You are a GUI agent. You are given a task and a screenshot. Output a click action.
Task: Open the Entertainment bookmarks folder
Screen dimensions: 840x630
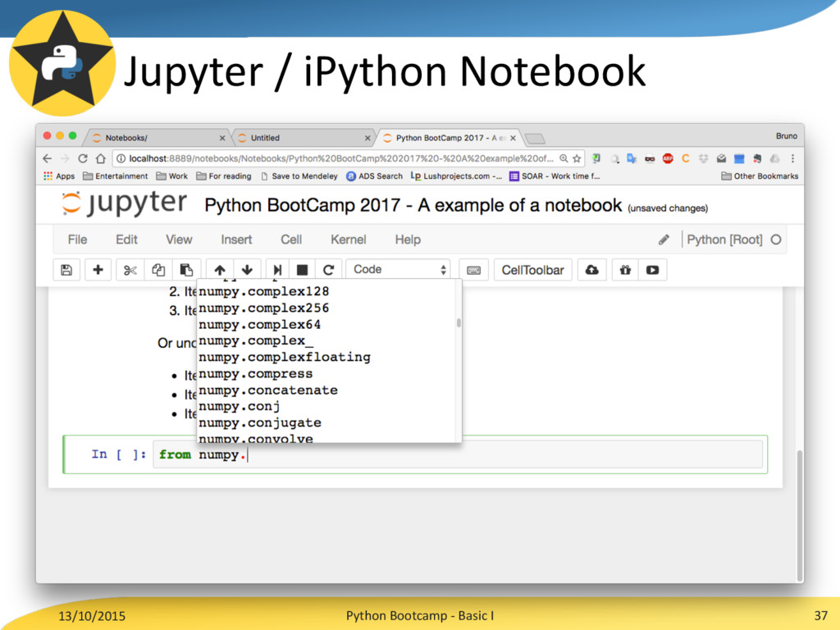click(115, 176)
